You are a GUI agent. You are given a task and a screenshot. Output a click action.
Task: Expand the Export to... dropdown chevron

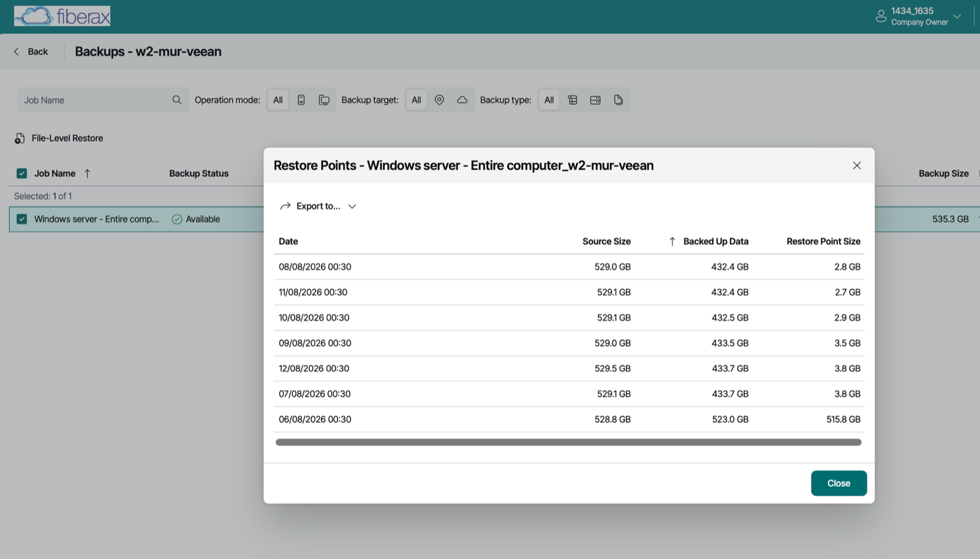(352, 206)
